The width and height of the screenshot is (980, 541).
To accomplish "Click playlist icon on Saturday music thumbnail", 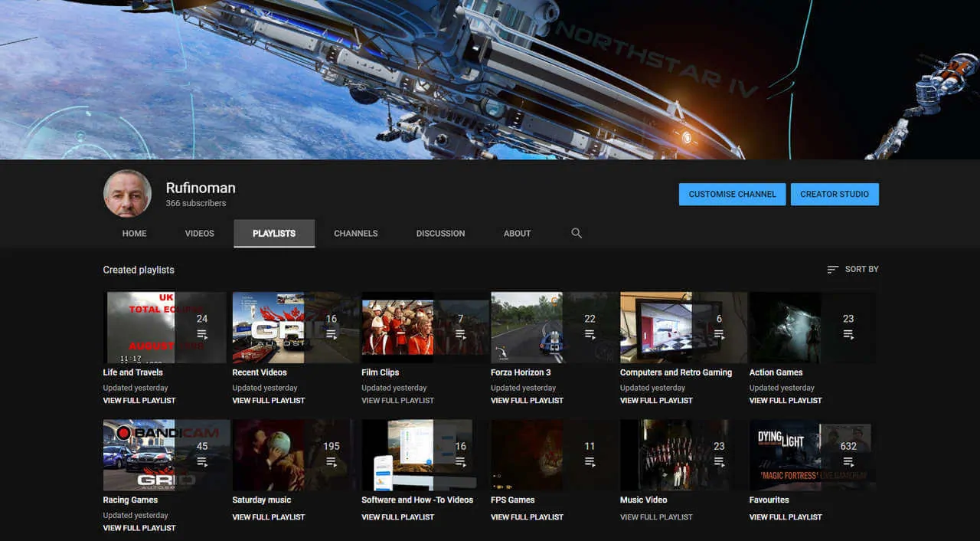I will pyautogui.click(x=332, y=461).
